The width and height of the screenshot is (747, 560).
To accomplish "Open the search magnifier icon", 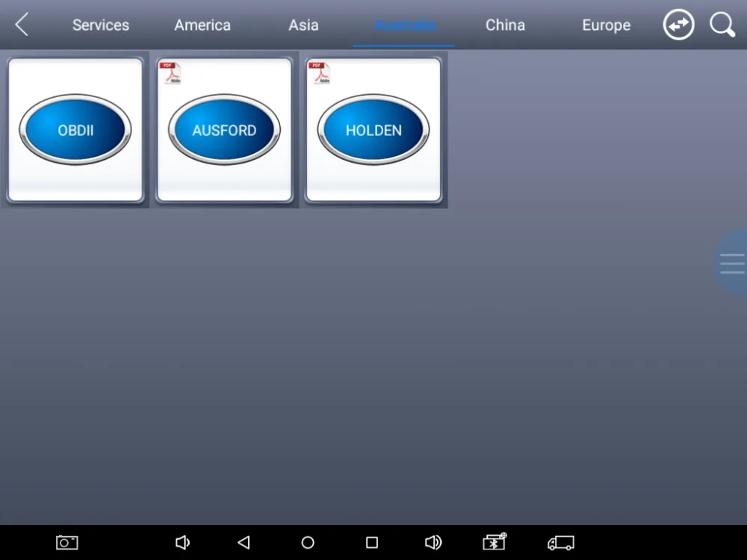I will point(722,25).
